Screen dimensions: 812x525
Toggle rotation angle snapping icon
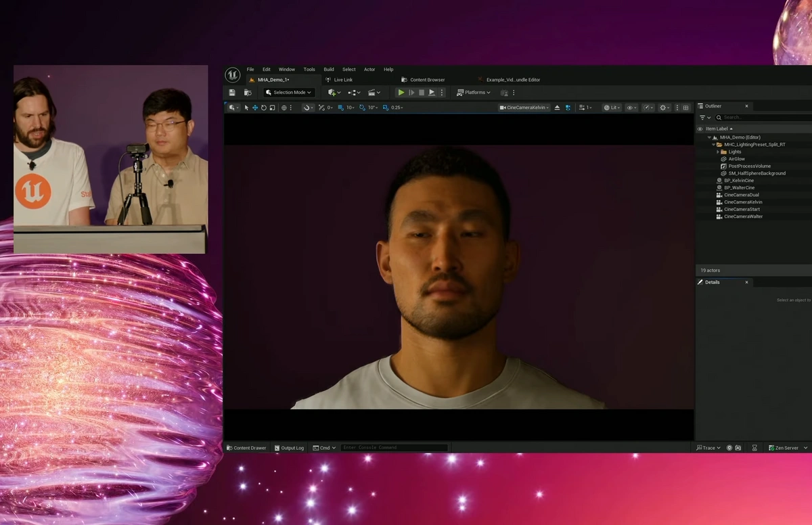[x=362, y=108]
